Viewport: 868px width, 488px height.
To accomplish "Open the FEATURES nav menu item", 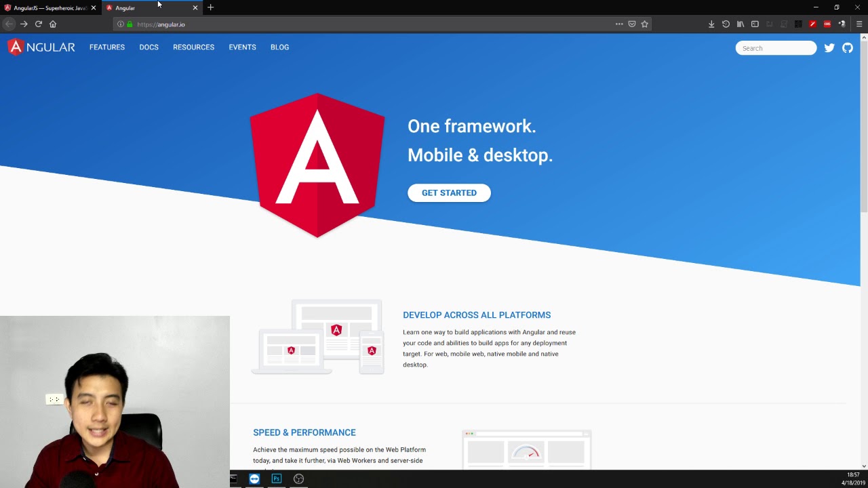I will click(x=107, y=47).
